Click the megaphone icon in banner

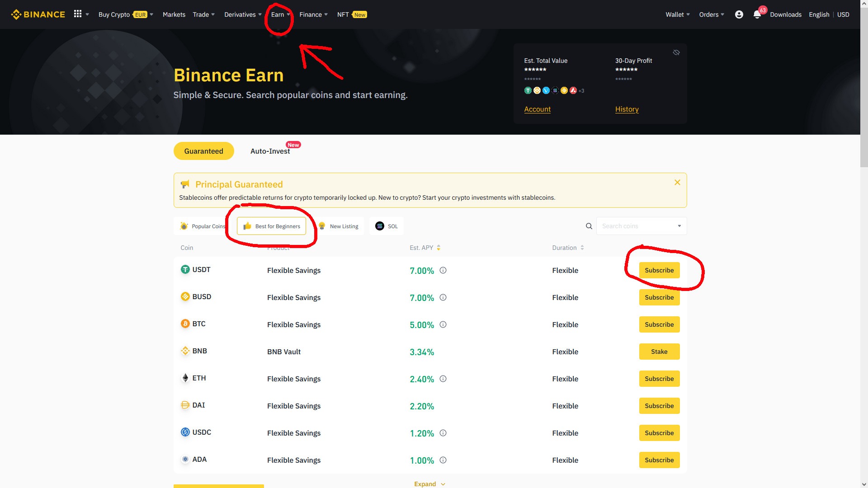click(x=185, y=184)
